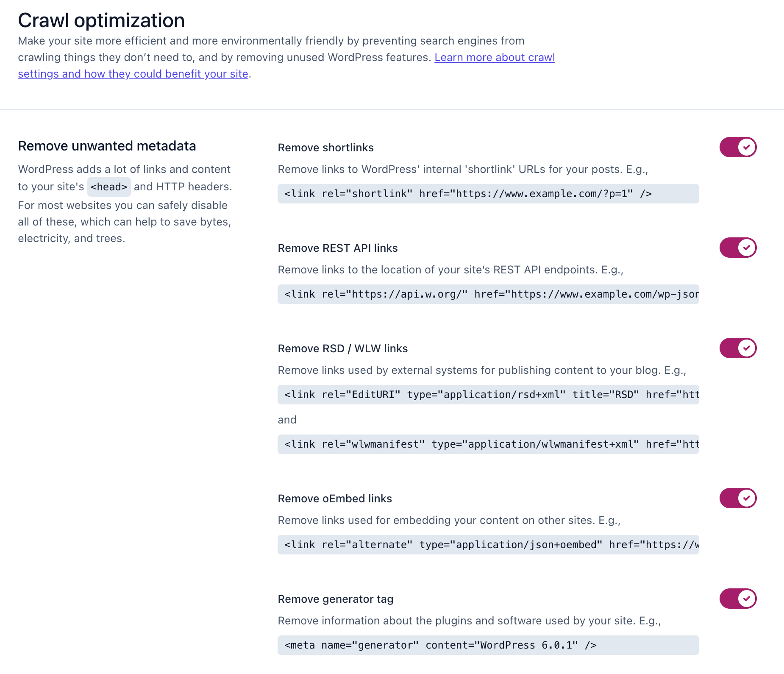
Task: Click the checkmark on the generator tag toggle
Action: (746, 599)
